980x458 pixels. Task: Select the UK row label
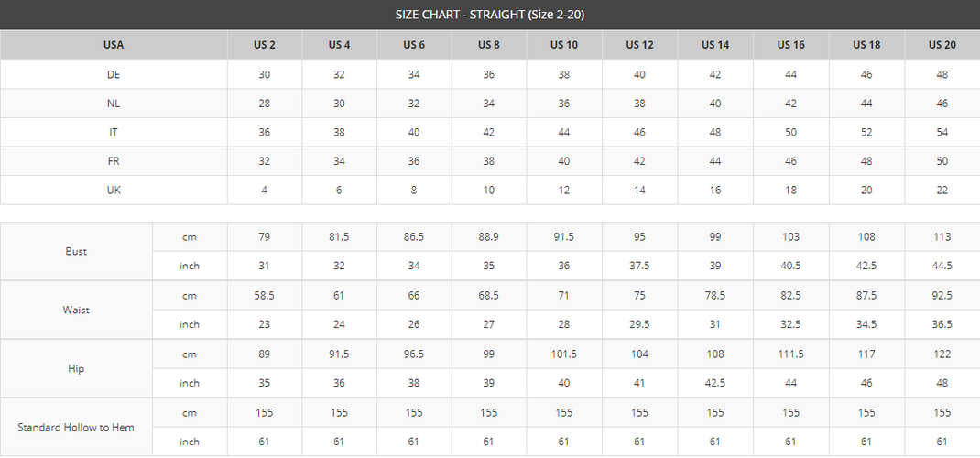[114, 191]
